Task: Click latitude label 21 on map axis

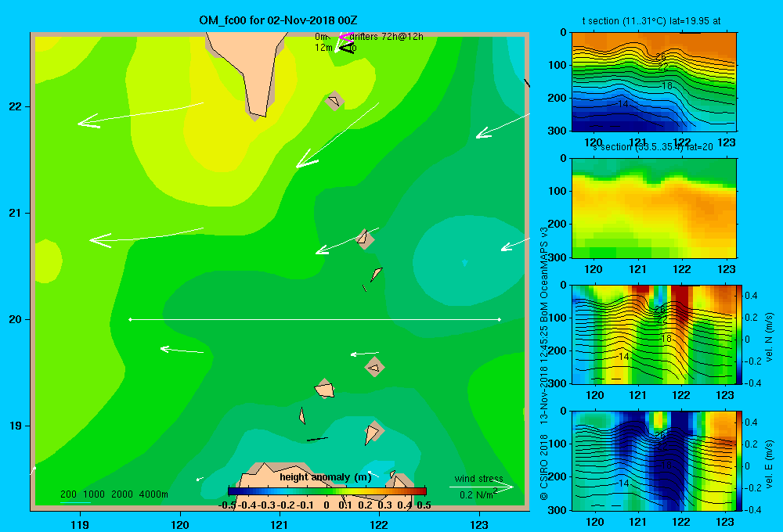Action: click(15, 213)
